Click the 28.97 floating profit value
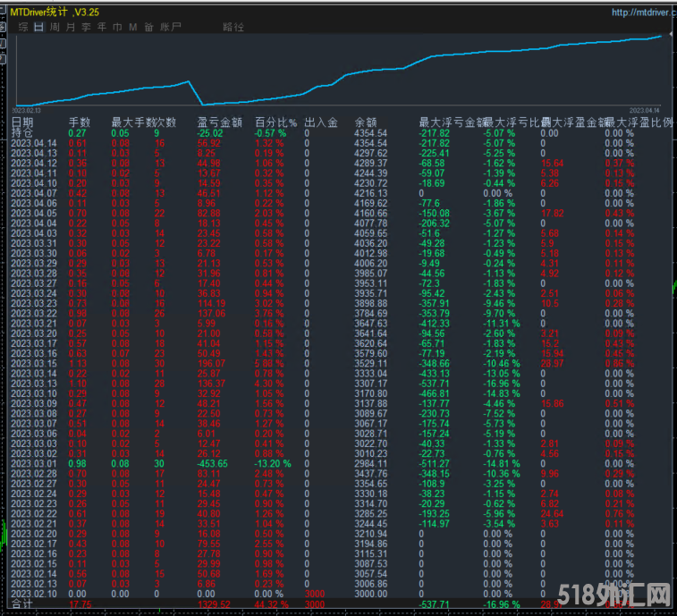The image size is (677, 616). point(552,364)
